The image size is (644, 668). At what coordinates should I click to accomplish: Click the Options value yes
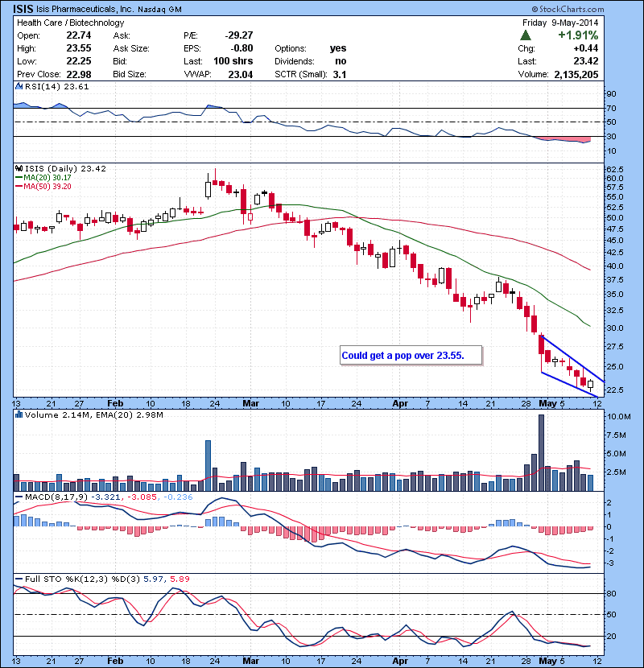point(338,48)
